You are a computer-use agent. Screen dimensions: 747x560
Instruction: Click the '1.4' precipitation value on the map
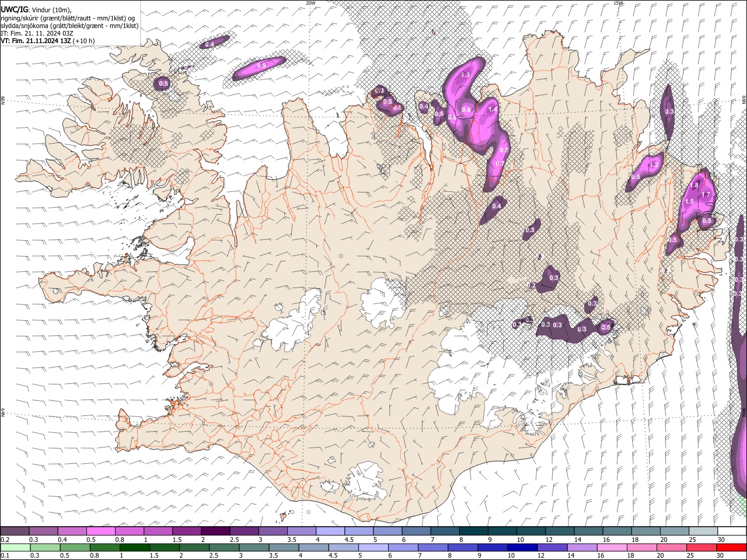[493, 109]
